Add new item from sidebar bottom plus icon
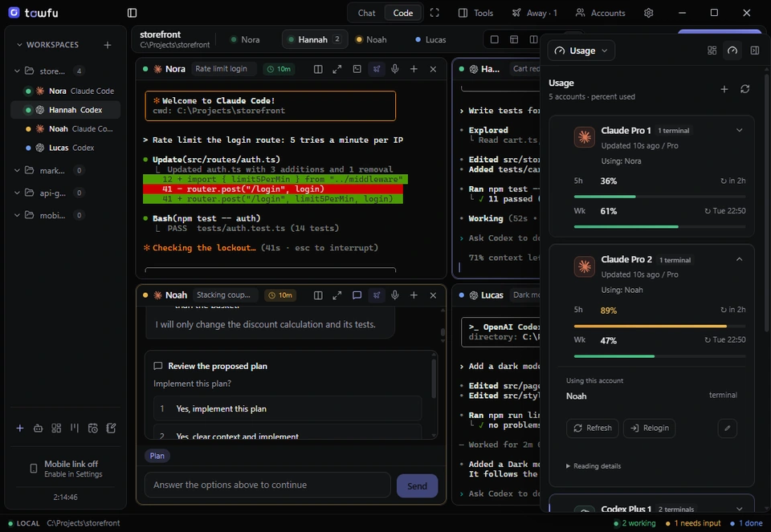771x532 pixels. click(x=19, y=428)
